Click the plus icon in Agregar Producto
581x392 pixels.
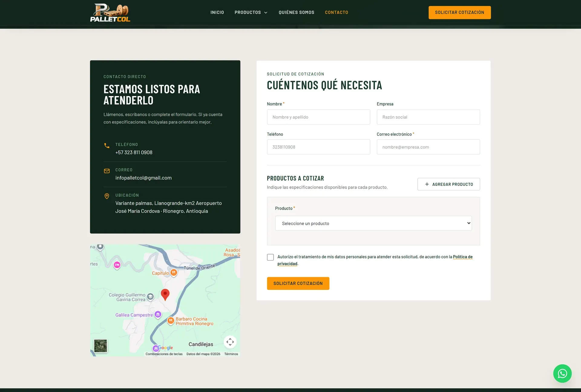click(x=427, y=184)
